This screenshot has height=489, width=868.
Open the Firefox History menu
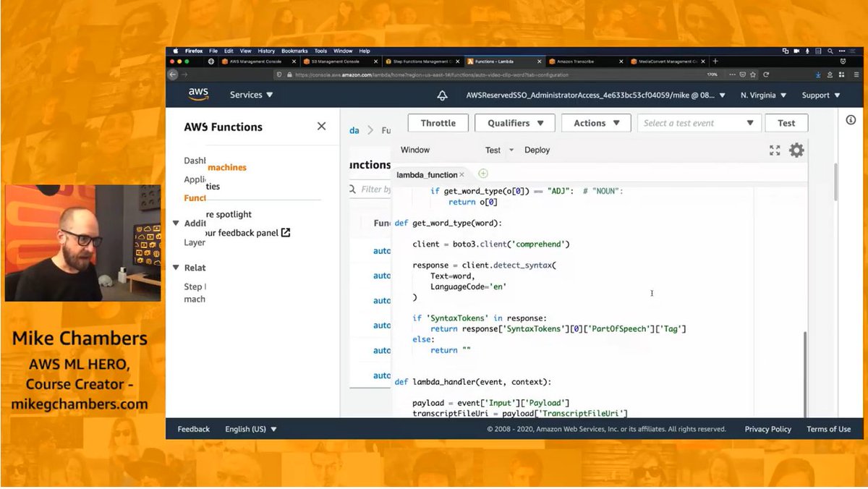click(266, 51)
